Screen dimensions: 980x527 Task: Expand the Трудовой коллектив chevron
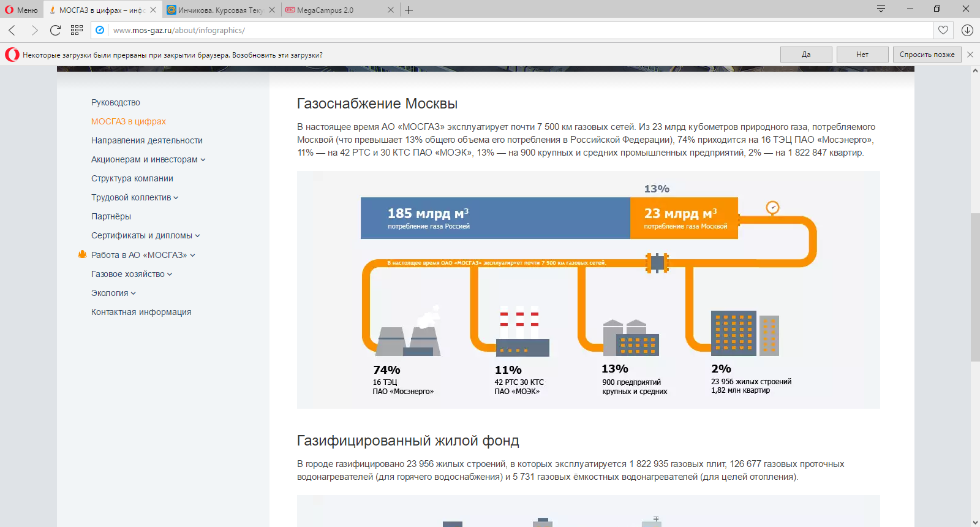click(x=176, y=198)
